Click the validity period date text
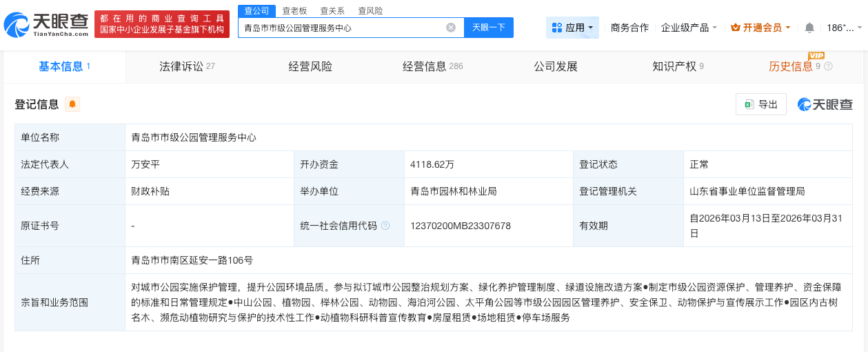Viewport: 868px width, 352px height. (765, 225)
